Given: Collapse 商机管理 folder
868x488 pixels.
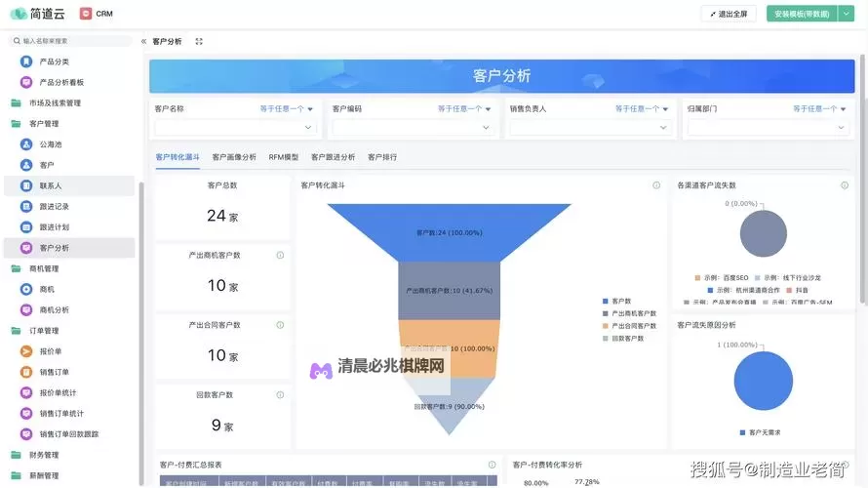Looking at the screenshot, I should (x=36, y=268).
